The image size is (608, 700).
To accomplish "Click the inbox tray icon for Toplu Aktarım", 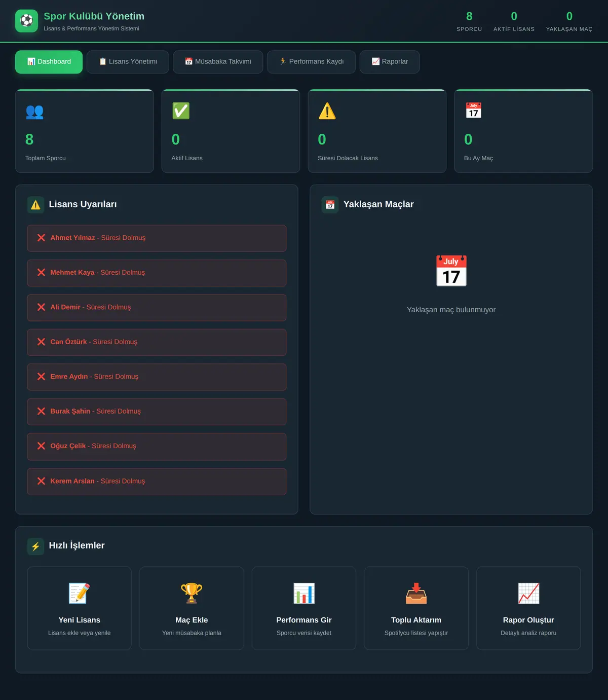I will coord(416,593).
